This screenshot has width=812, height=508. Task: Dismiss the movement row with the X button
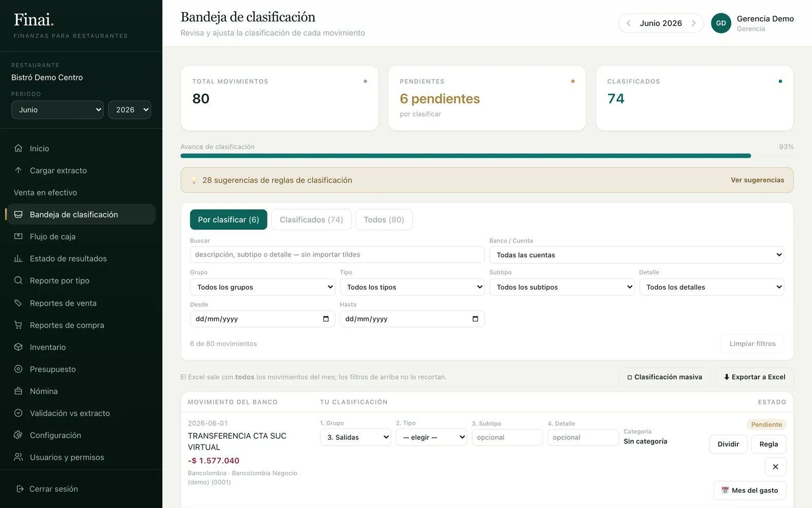[x=775, y=467]
